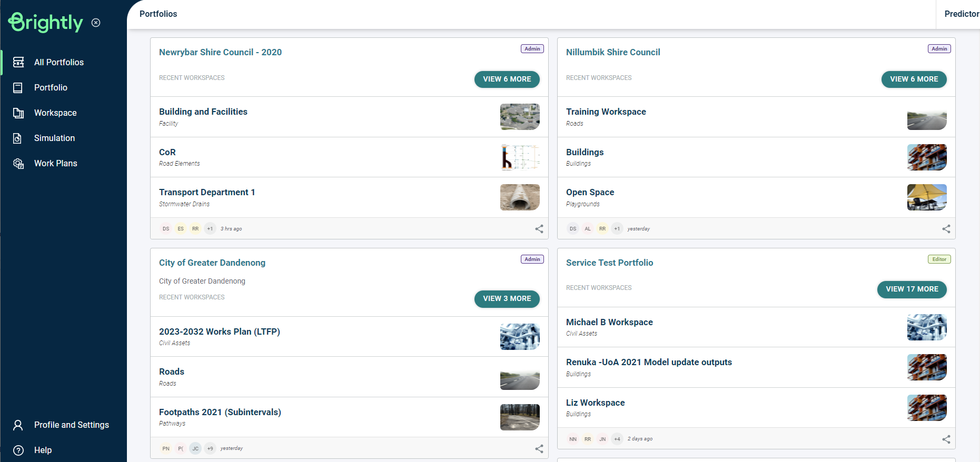Image resolution: width=980 pixels, height=462 pixels.
Task: Click Footpaths 2021 thumbnail image
Action: [520, 417]
